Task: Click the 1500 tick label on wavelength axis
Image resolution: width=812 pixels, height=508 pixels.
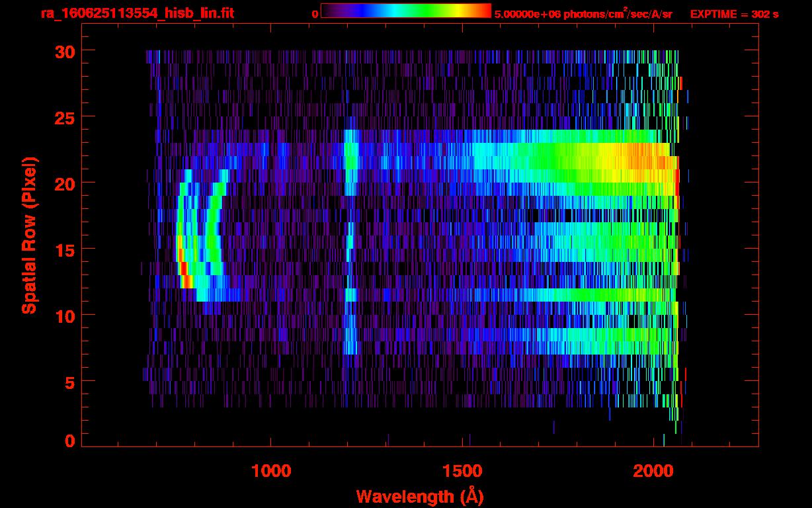Action: coord(462,471)
